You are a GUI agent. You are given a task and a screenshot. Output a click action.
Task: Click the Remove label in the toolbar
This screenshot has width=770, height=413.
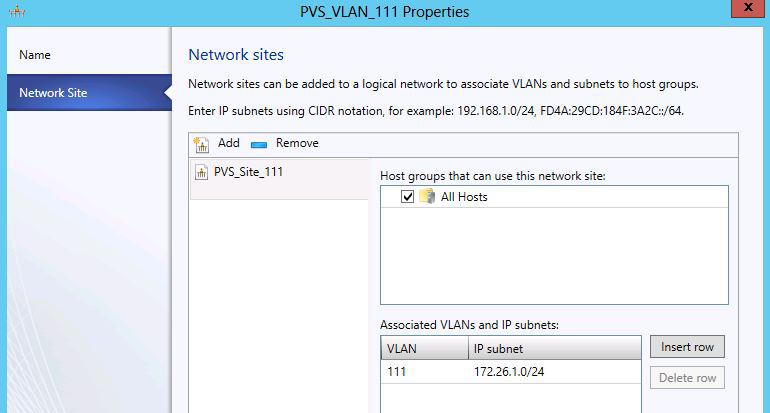[x=297, y=143]
